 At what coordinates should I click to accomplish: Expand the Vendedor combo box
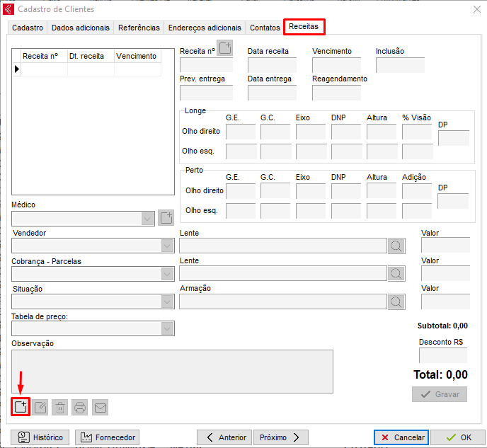[x=168, y=246]
